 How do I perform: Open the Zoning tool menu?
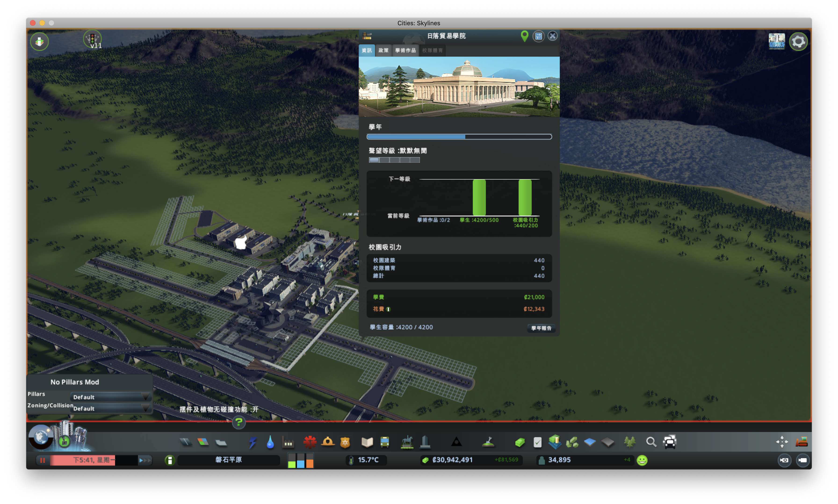[x=203, y=442]
